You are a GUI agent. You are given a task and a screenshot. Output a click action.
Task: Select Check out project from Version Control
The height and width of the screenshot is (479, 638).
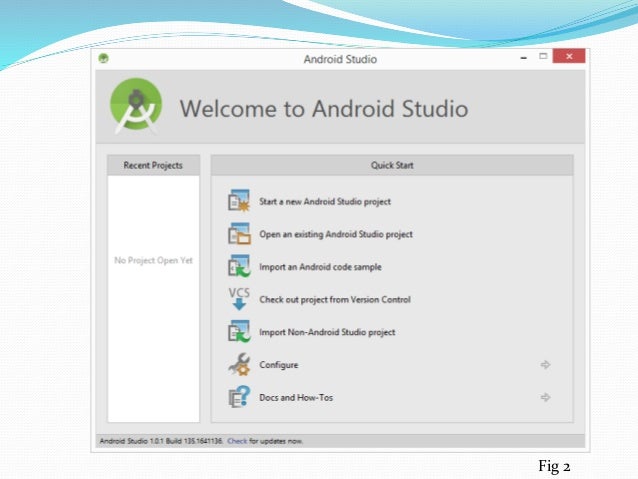pos(335,300)
